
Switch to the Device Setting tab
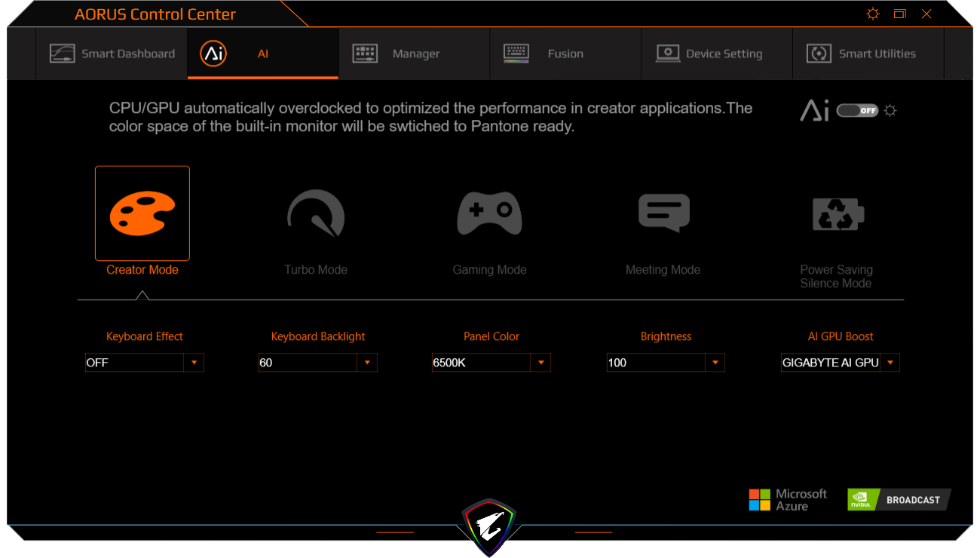tap(717, 54)
